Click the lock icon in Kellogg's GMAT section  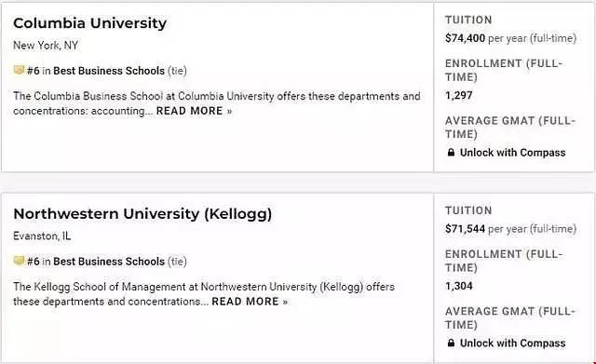[x=451, y=344]
